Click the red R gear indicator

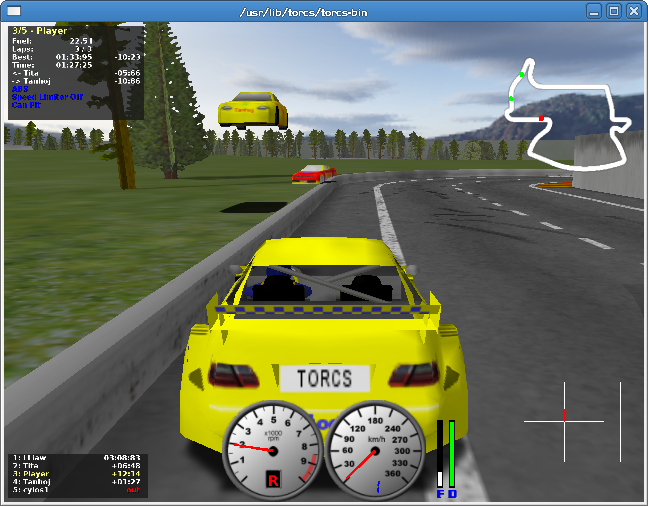[273, 480]
